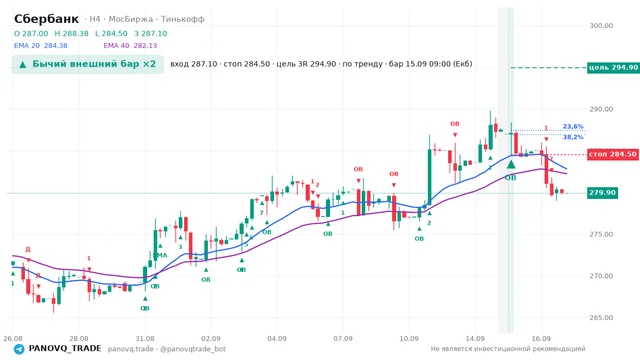
Task: Click the close value '3 287.10'
Action: pos(151,33)
